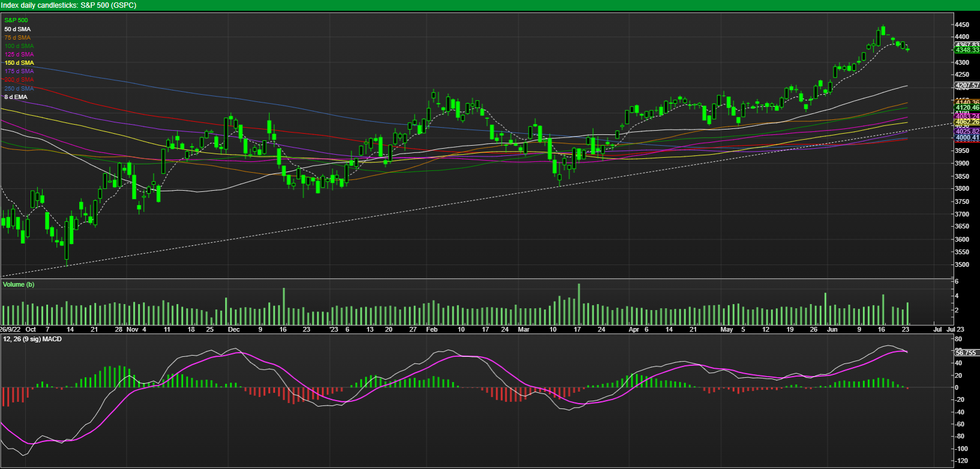Select the '50 d SMA' legend entry
Image resolution: width=980 pixels, height=469 pixels.
[x=17, y=29]
